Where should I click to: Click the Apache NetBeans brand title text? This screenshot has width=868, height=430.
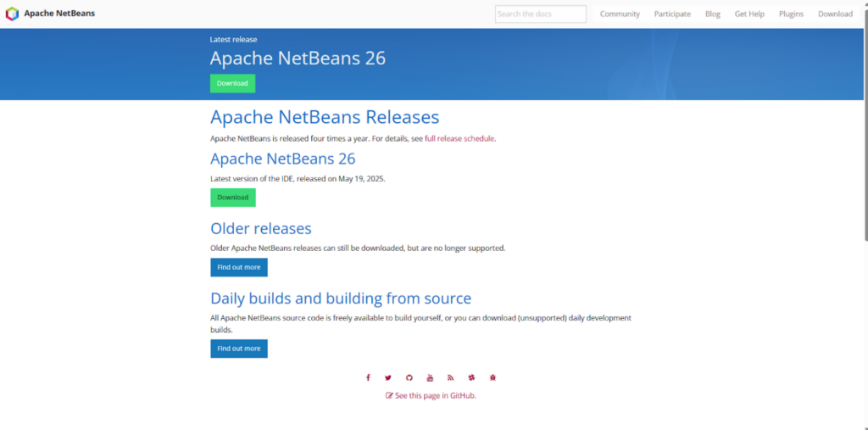click(59, 14)
